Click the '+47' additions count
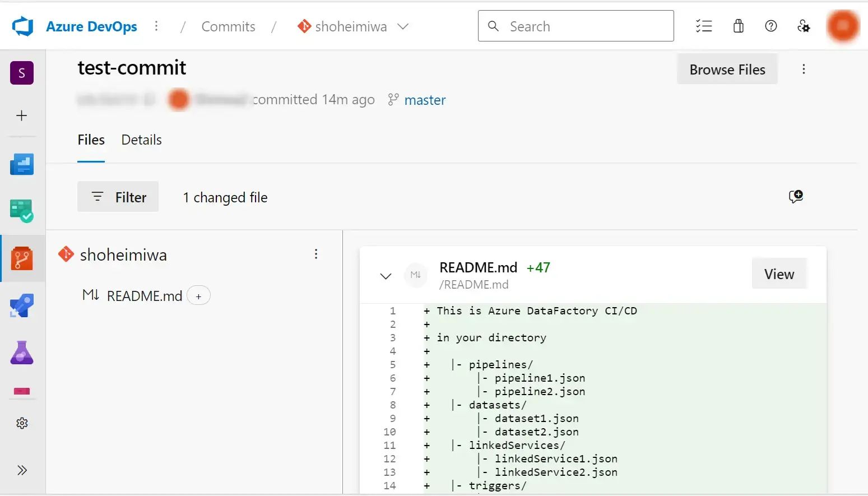868x496 pixels. coord(539,267)
